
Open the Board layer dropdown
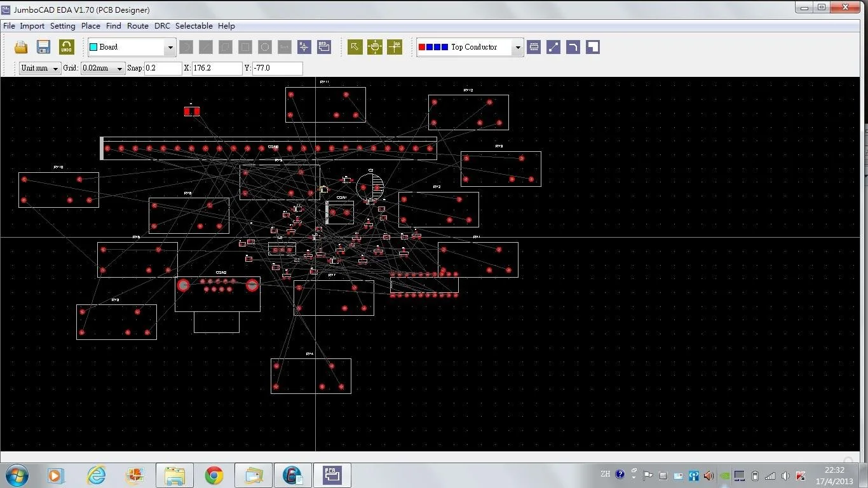click(170, 46)
